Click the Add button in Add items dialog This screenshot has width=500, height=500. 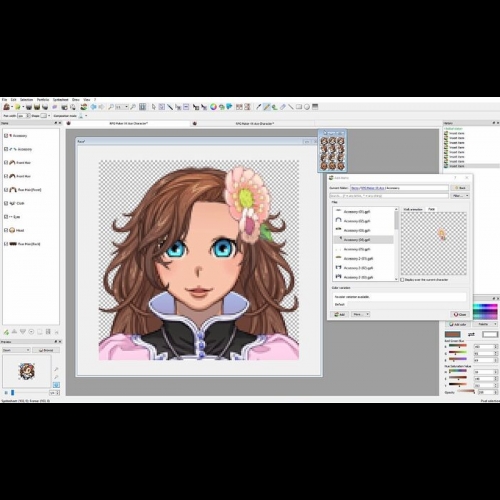pos(340,314)
